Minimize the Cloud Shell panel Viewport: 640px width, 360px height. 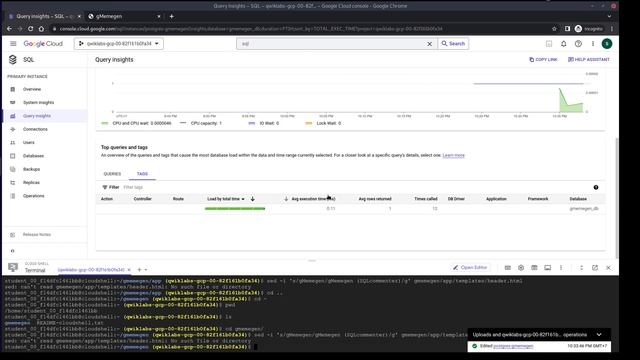(x=582, y=268)
